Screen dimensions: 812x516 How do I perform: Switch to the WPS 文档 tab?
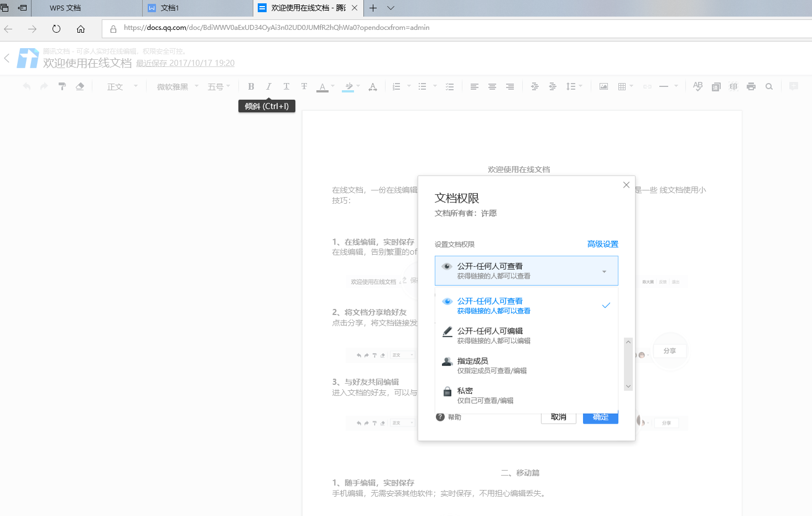pyautogui.click(x=65, y=8)
